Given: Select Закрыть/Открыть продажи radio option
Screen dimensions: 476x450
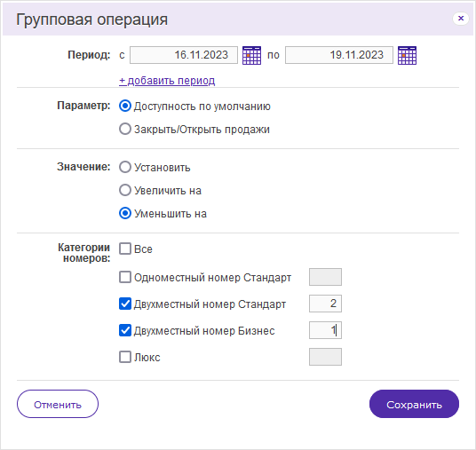Looking at the screenshot, I should tap(125, 129).
